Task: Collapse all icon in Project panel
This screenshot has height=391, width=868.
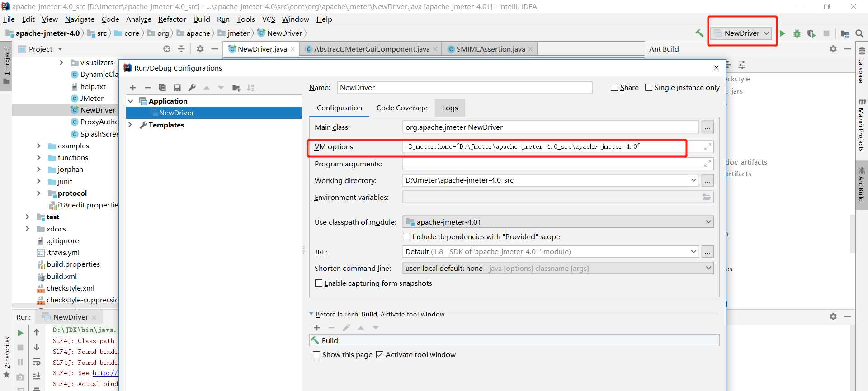Action: tap(181, 49)
